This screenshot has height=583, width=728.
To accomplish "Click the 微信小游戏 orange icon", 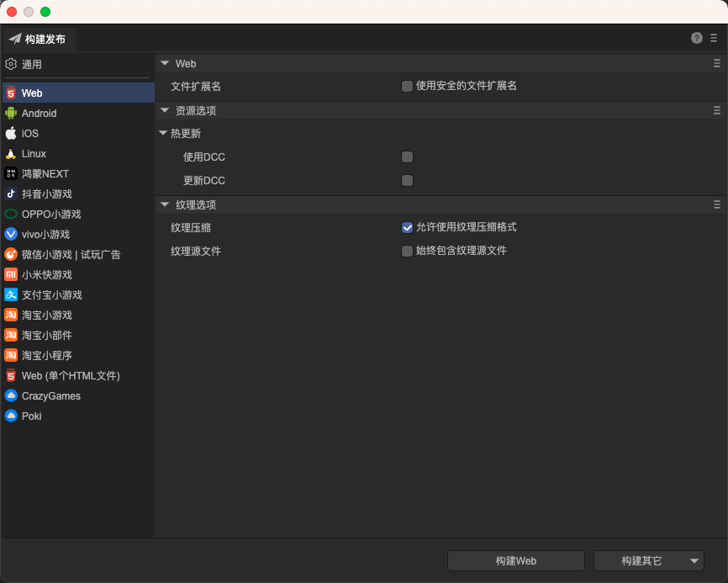I will (x=11, y=255).
